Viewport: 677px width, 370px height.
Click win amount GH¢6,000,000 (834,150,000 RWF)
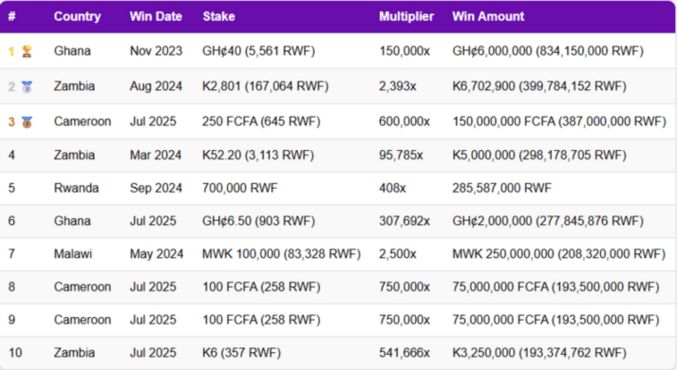click(x=548, y=51)
